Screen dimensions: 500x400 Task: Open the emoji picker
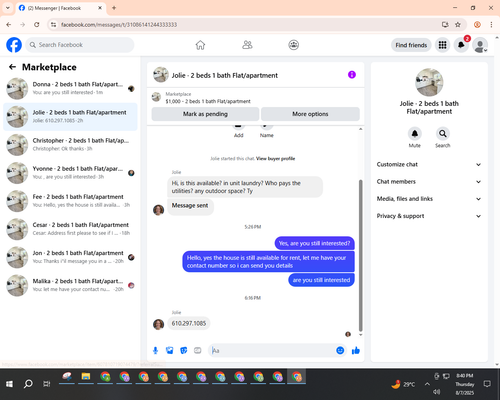point(340,350)
